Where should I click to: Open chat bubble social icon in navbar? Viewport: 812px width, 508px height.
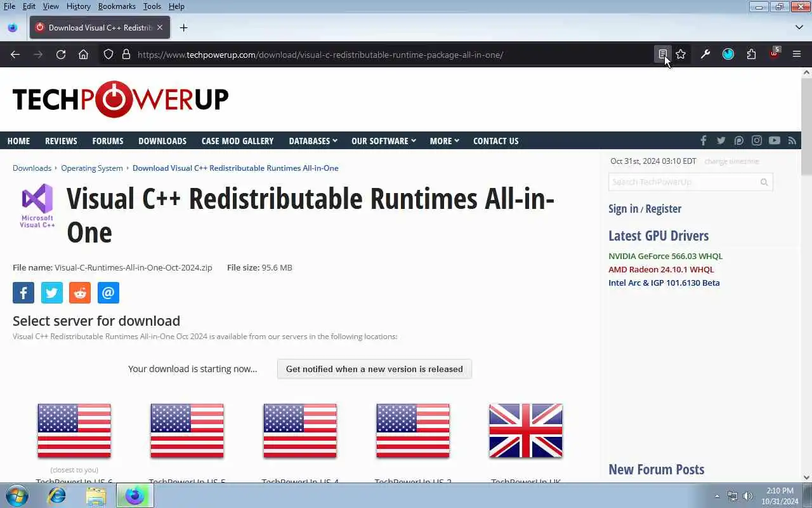(x=739, y=140)
